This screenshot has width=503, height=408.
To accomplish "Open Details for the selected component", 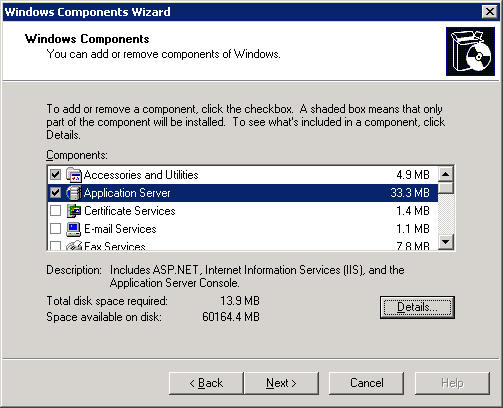I will pyautogui.click(x=417, y=307).
